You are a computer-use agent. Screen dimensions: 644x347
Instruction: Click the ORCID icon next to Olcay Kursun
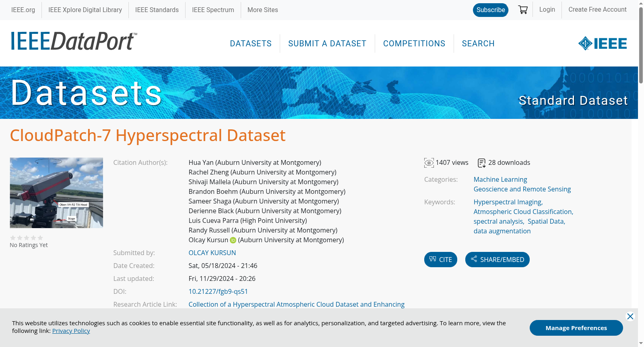pos(233,240)
